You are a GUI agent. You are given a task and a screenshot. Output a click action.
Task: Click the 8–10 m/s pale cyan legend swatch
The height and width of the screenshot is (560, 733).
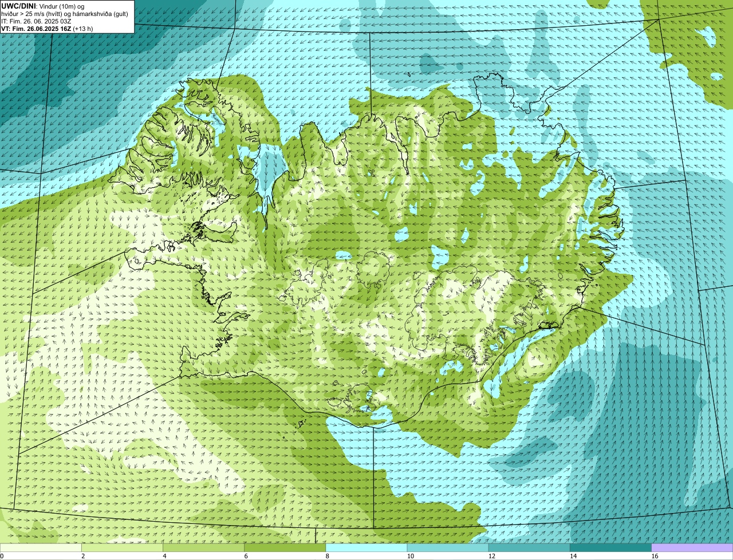[366, 548]
